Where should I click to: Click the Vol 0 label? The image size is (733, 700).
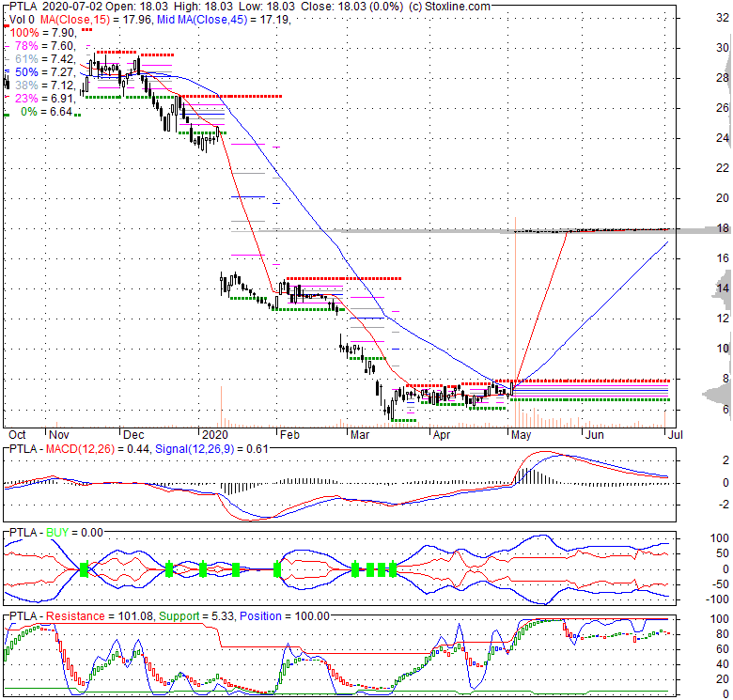click(x=22, y=20)
